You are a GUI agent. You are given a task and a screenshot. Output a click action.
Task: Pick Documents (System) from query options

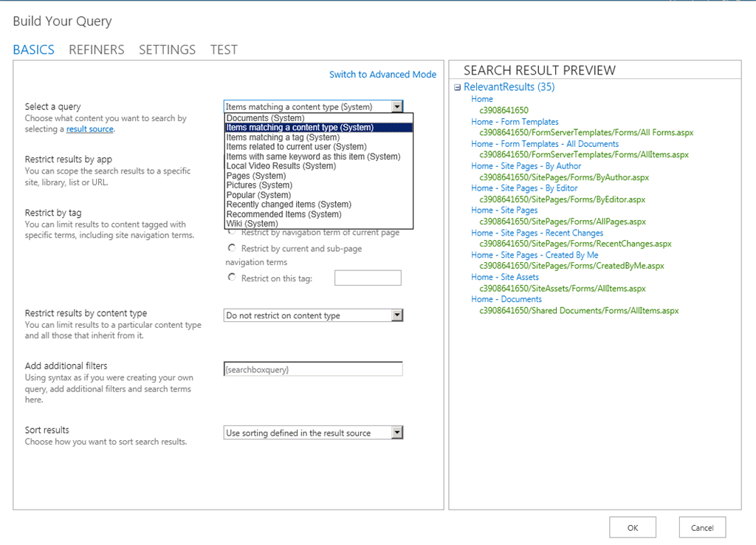264,118
